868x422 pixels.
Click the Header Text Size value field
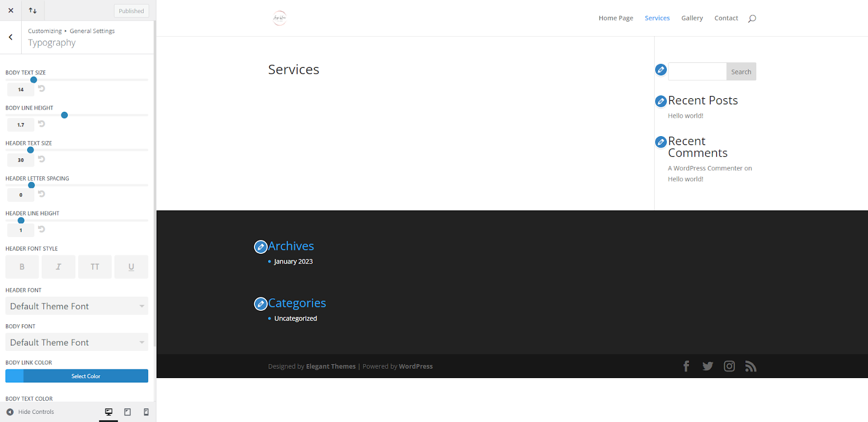(x=21, y=160)
